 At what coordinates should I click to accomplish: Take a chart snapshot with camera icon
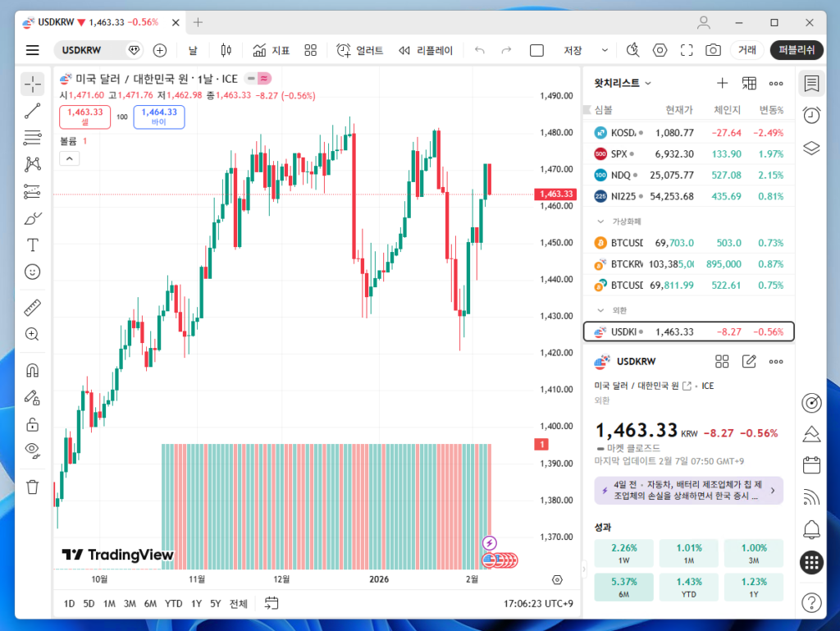tap(714, 50)
